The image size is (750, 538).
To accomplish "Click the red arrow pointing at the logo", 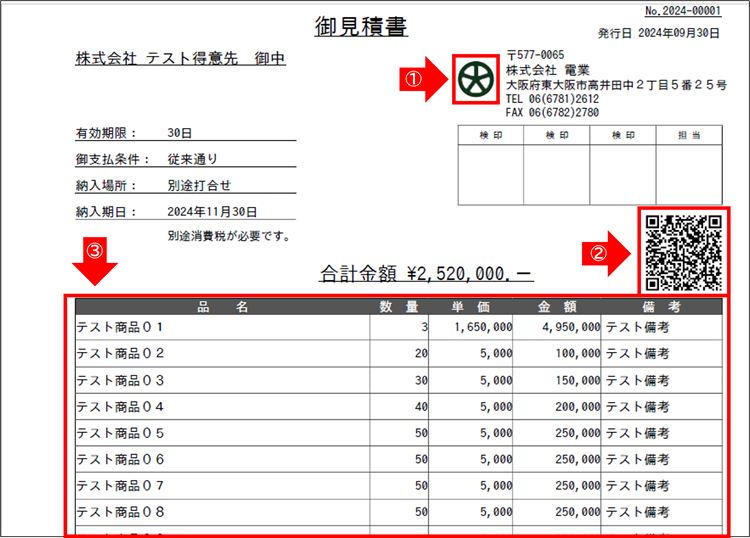I will click(x=432, y=83).
